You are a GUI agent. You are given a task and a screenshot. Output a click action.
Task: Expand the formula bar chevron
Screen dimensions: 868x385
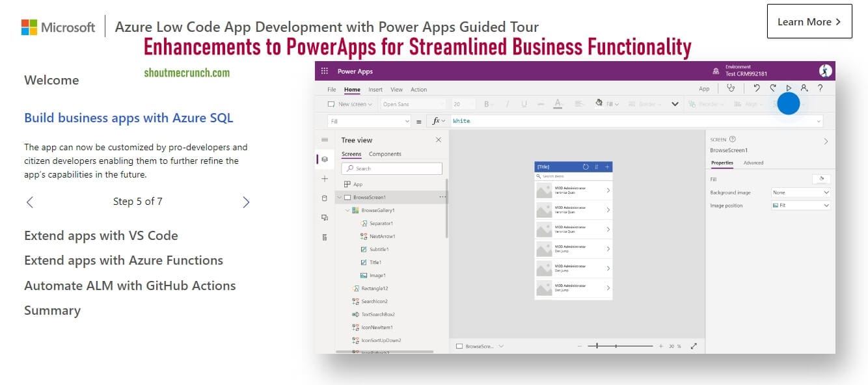point(818,121)
